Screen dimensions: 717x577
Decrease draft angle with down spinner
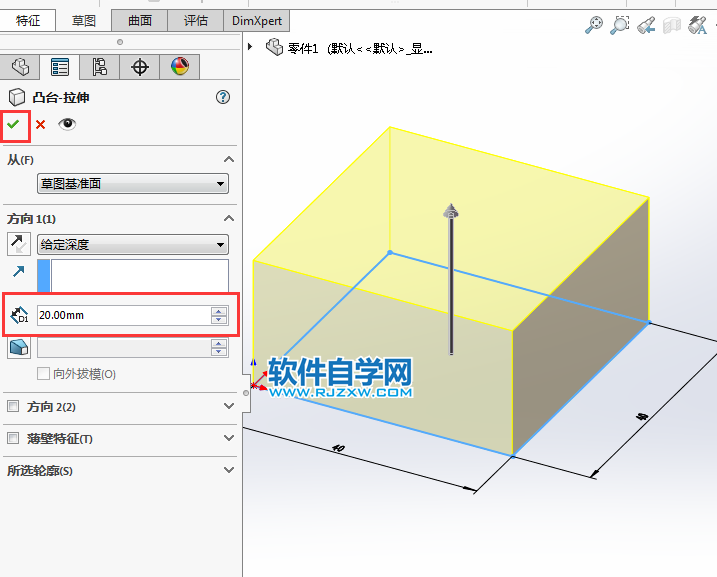click(x=219, y=352)
